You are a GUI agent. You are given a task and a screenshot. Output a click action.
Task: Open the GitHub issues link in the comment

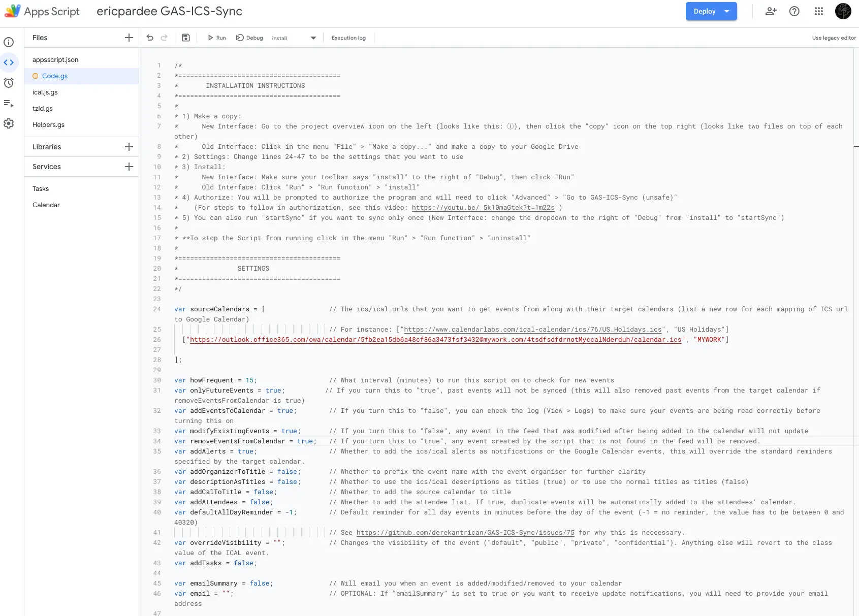(465, 532)
